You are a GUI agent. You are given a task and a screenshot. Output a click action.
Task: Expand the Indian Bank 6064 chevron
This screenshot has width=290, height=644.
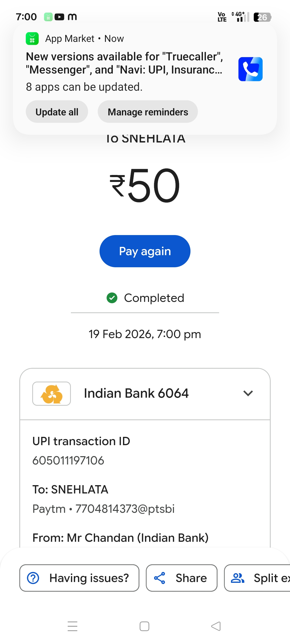[248, 393]
